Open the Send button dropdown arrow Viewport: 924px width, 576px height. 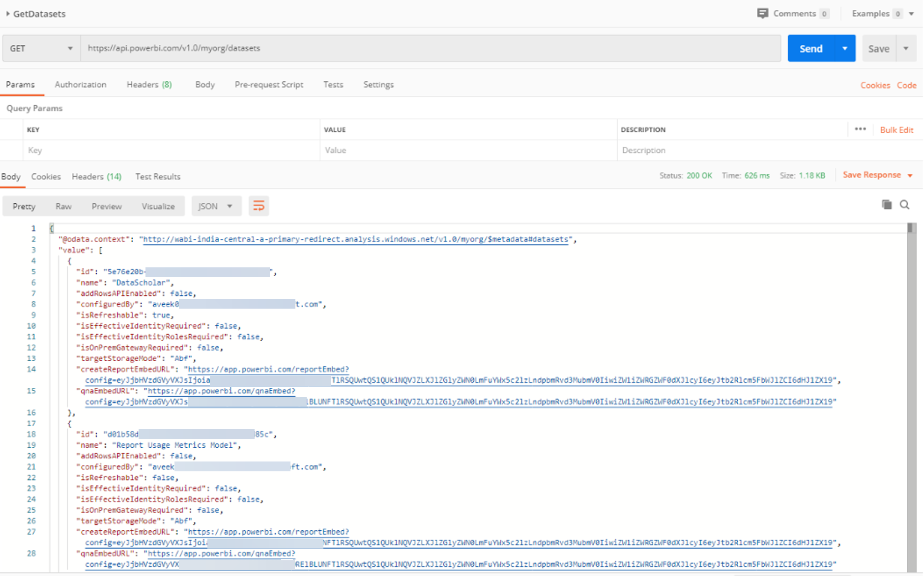click(x=845, y=48)
